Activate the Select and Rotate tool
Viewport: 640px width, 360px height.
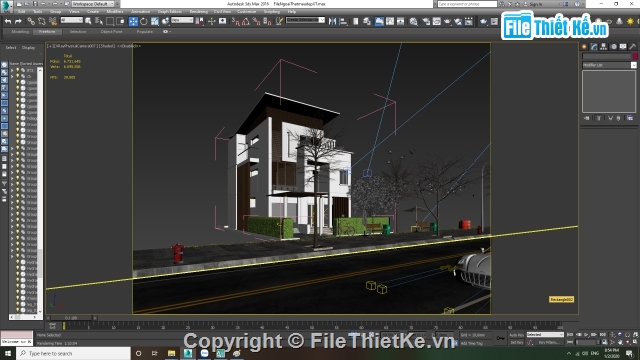click(x=144, y=21)
